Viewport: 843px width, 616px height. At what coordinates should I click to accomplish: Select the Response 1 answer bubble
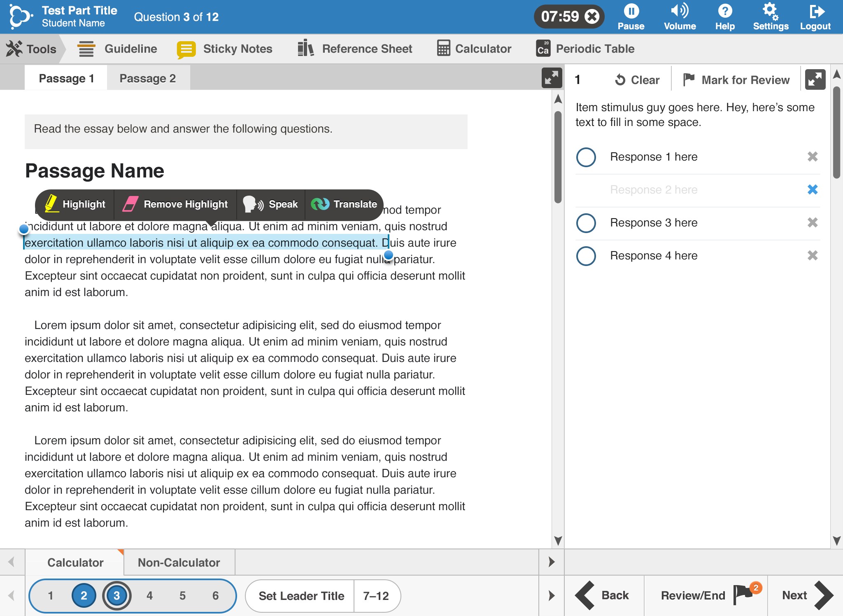[586, 157]
